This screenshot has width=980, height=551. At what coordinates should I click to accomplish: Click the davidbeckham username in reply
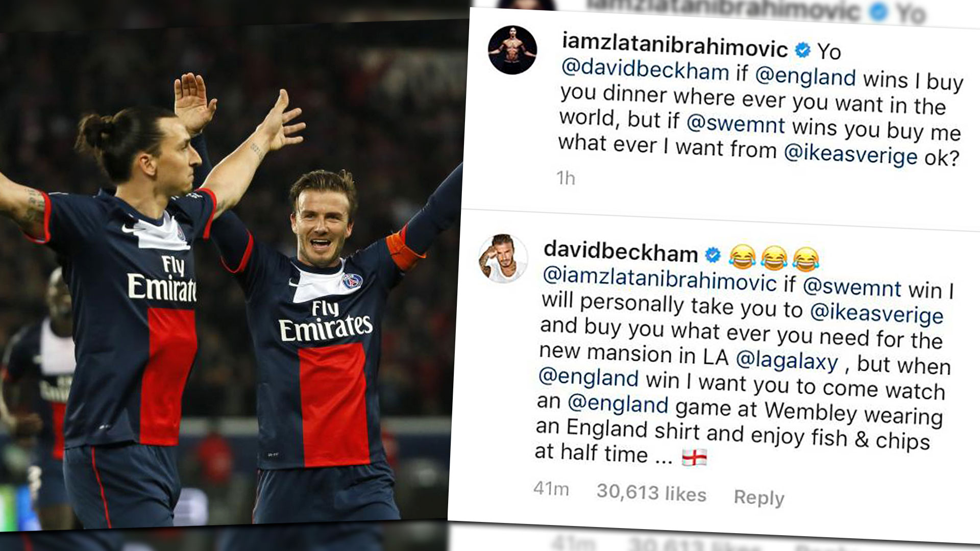coord(621,252)
